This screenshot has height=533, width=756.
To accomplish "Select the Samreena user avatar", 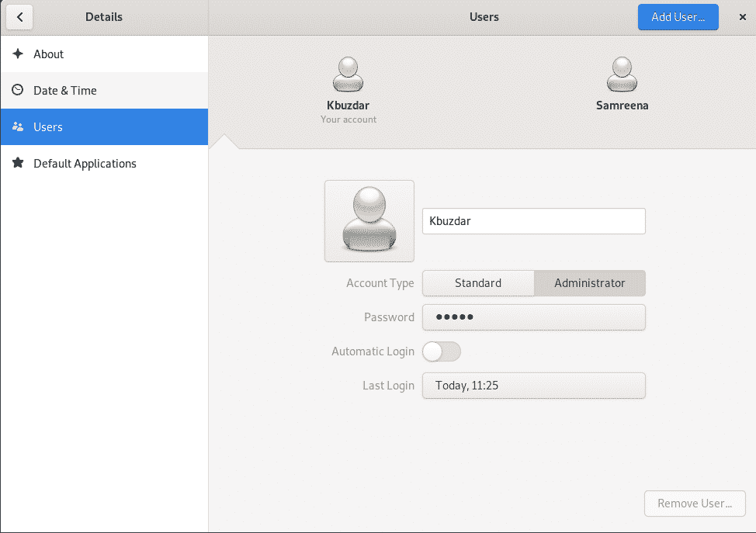I will 622,75.
